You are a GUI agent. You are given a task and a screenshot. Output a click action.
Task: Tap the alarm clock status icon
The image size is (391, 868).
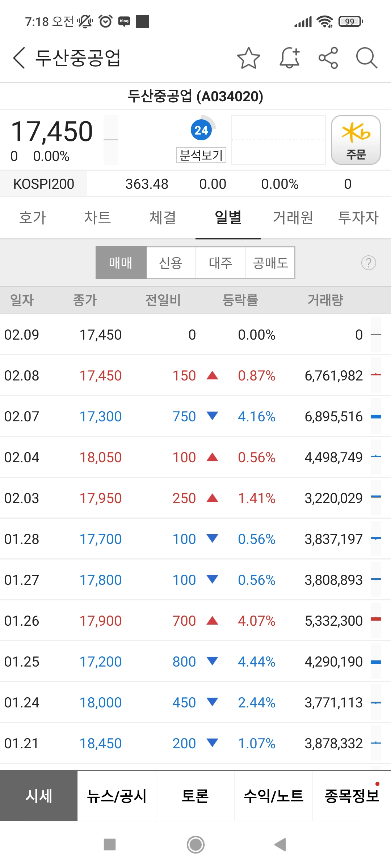coord(105,21)
